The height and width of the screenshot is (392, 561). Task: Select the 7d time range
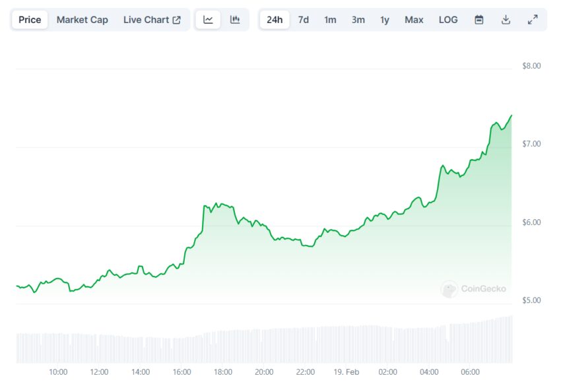[304, 20]
